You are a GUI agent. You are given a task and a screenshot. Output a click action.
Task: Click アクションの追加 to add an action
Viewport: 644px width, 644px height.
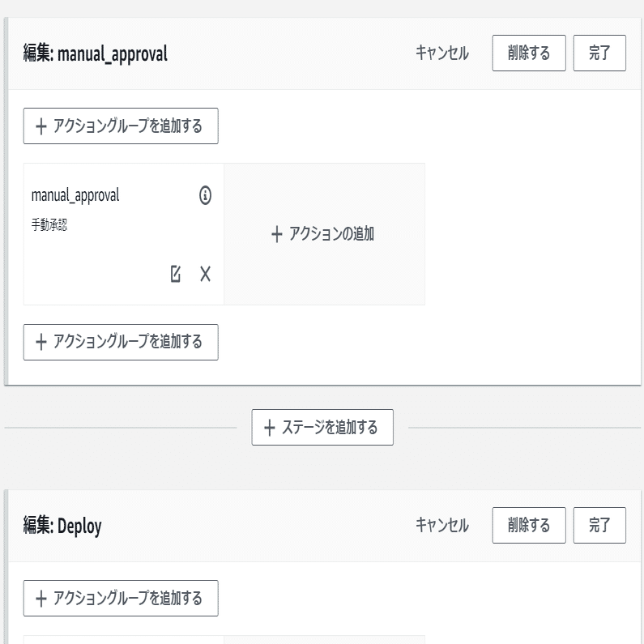[x=323, y=234]
